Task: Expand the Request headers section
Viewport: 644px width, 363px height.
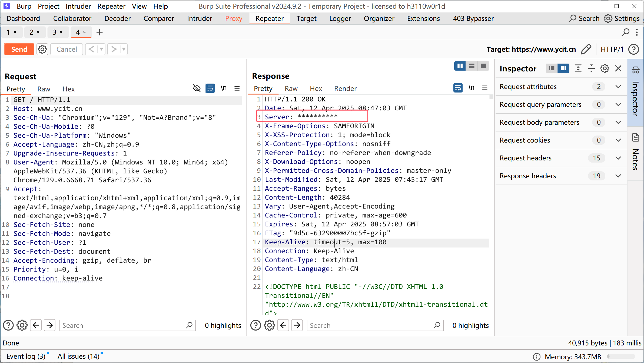Action: click(618, 158)
